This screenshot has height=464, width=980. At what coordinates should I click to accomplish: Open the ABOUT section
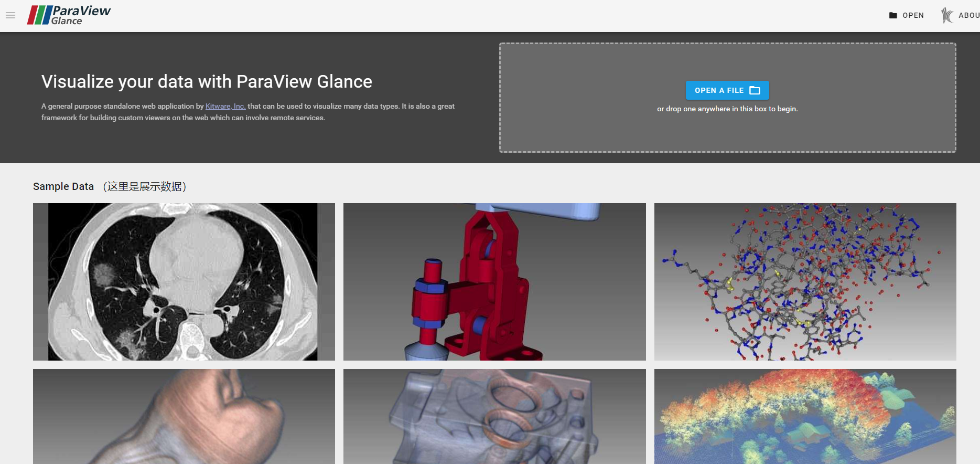tap(961, 15)
